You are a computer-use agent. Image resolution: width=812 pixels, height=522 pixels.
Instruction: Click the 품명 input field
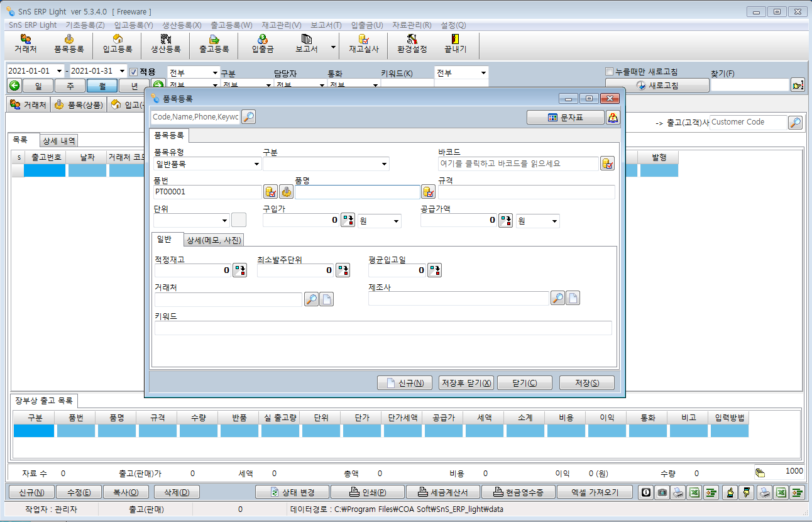click(356, 192)
